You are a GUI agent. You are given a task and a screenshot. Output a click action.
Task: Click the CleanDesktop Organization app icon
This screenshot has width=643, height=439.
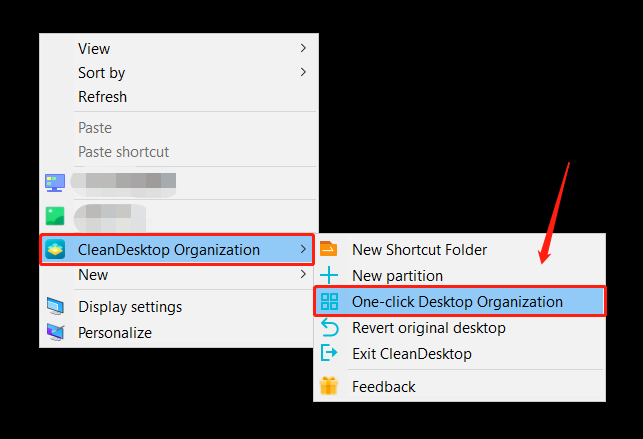(55, 250)
